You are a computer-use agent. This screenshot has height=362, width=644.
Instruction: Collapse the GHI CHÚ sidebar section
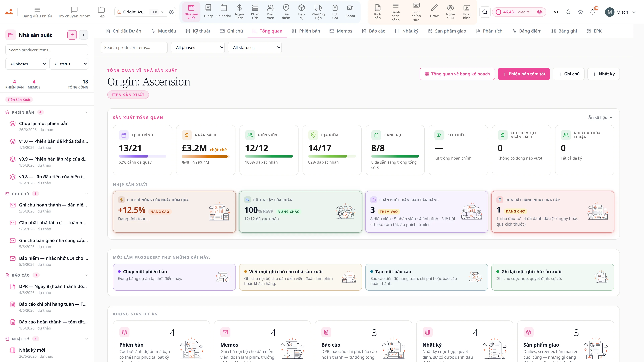(x=87, y=194)
